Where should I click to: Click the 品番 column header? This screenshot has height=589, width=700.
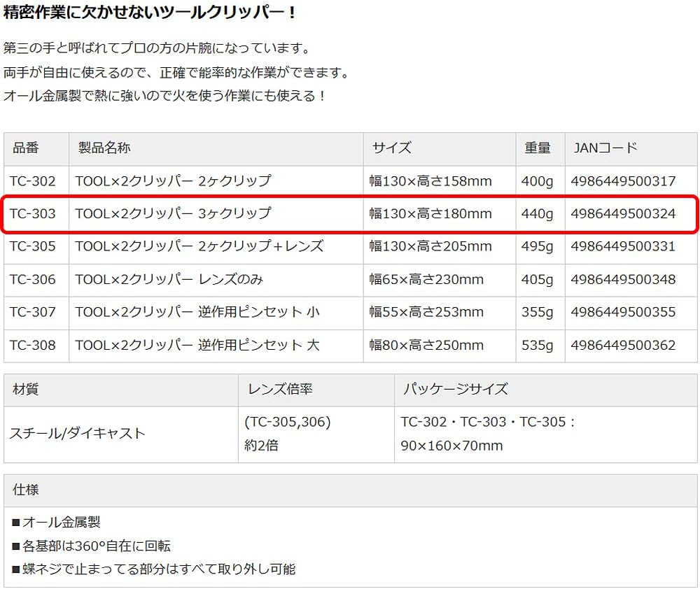36,148
